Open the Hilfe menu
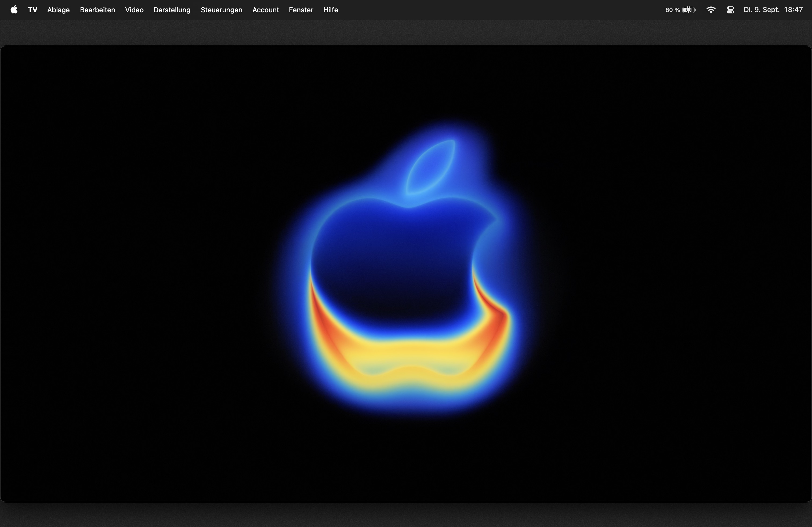The width and height of the screenshot is (812, 527). coord(331,10)
